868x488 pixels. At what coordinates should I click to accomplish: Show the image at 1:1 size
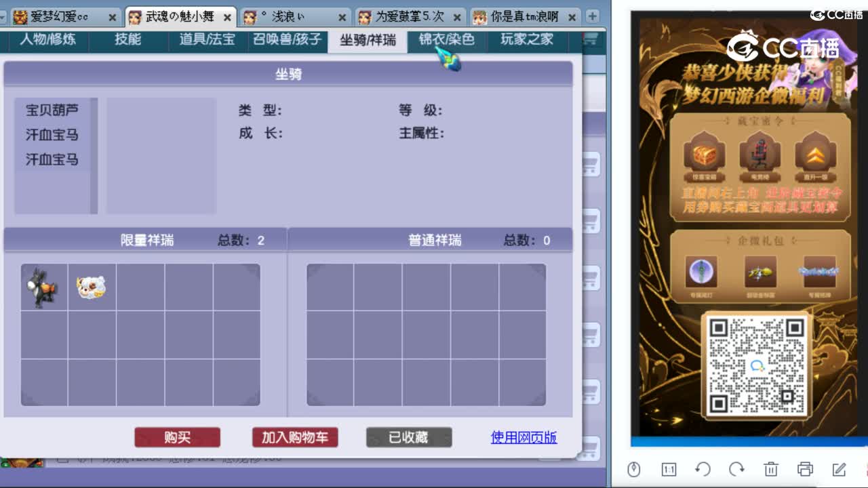click(669, 469)
